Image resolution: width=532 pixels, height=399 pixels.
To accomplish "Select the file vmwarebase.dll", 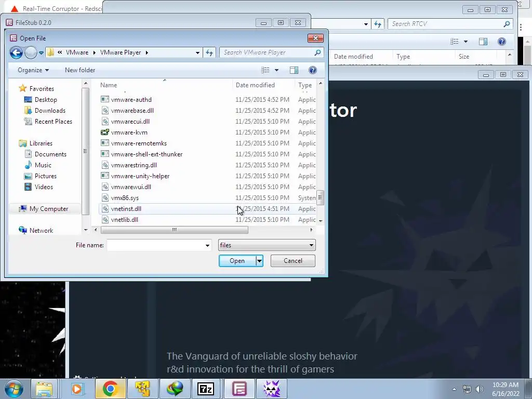I will click(x=132, y=111).
